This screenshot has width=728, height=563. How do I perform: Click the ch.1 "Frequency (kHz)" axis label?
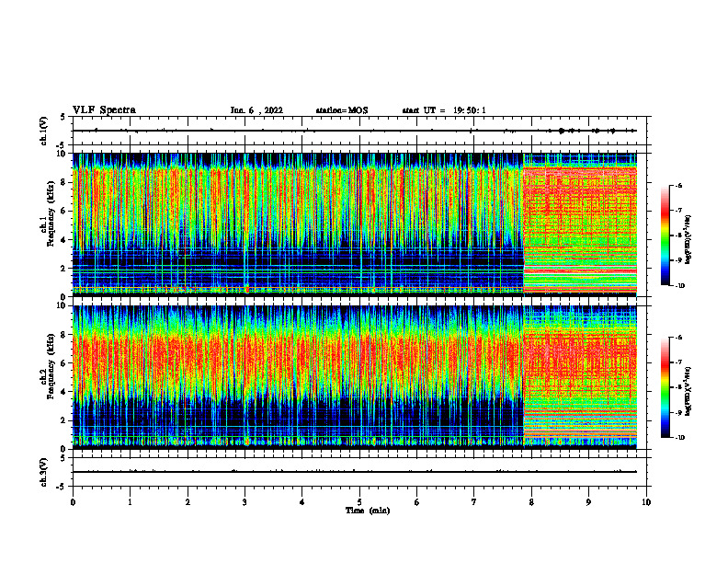click(51, 214)
